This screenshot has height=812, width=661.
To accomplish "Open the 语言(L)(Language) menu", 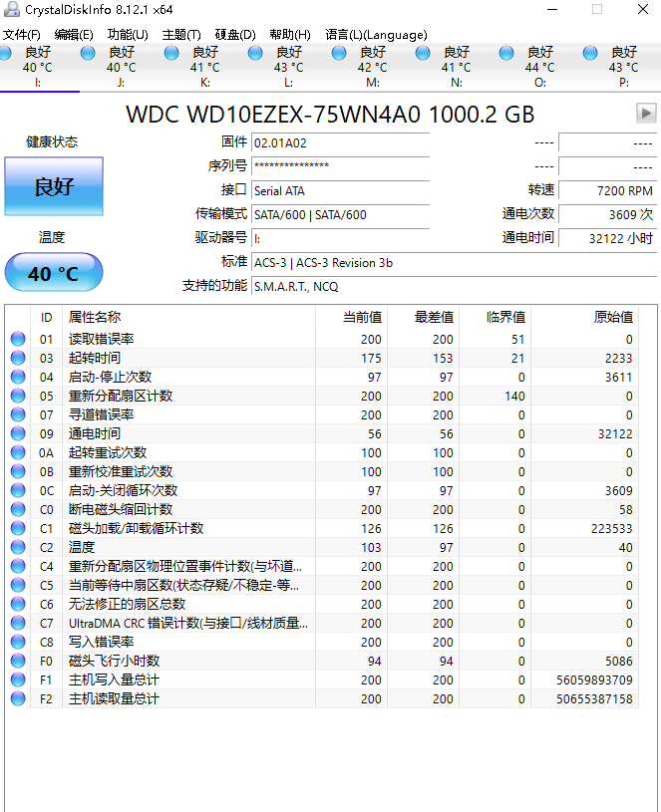I will [x=376, y=35].
